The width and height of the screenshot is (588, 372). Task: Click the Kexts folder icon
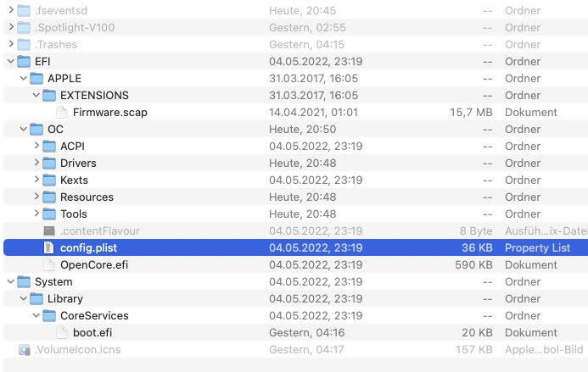pos(49,180)
